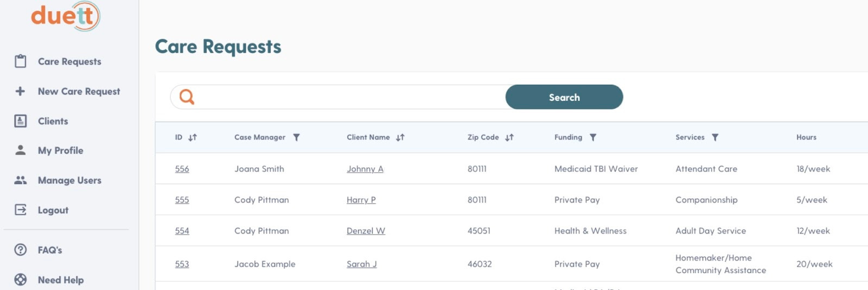Open the Funding column filter
The height and width of the screenshot is (290, 868).
[593, 138]
